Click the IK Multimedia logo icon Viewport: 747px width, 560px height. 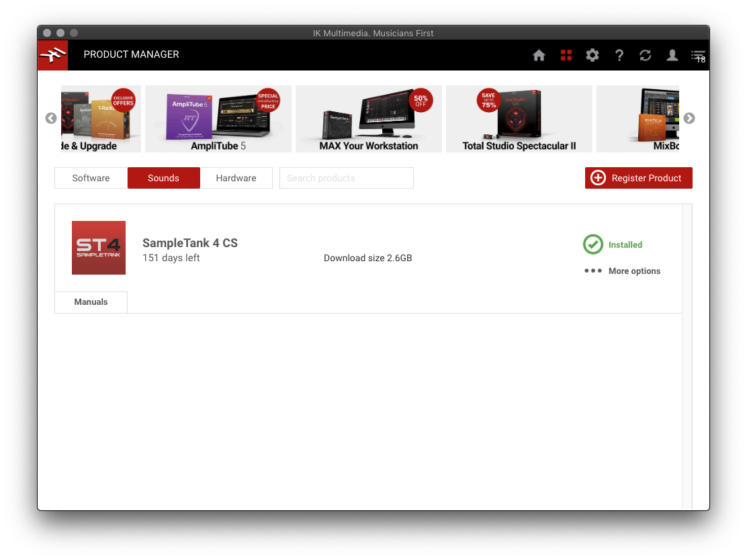52,55
